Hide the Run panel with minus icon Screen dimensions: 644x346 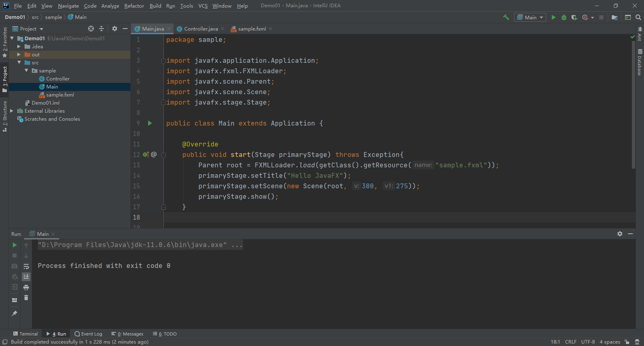pos(630,234)
